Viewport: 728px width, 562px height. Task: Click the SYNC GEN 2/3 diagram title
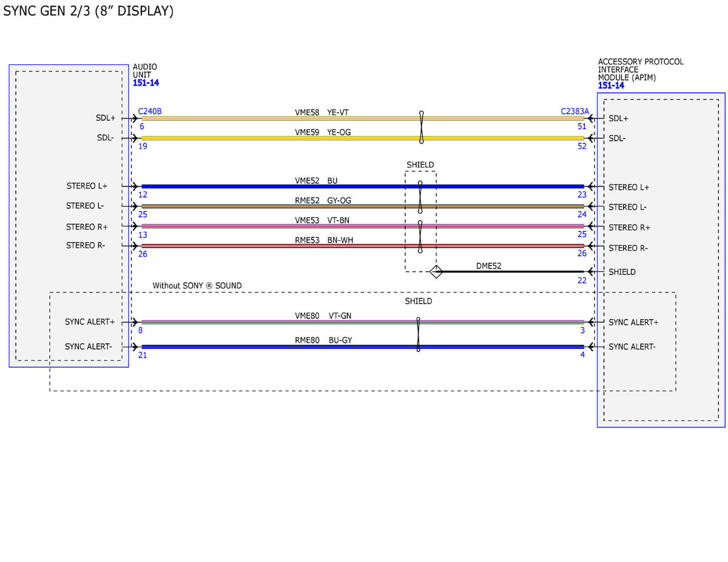tap(89, 11)
